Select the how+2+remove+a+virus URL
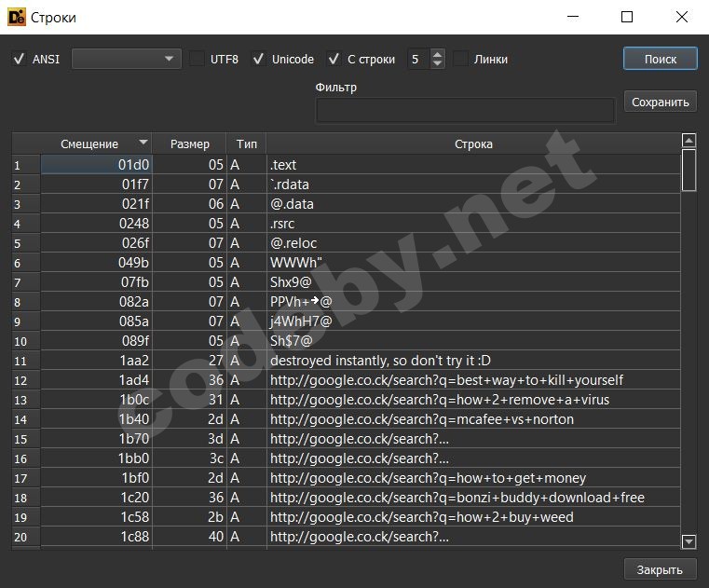Viewport: 709px width, 588px height. pos(473,400)
